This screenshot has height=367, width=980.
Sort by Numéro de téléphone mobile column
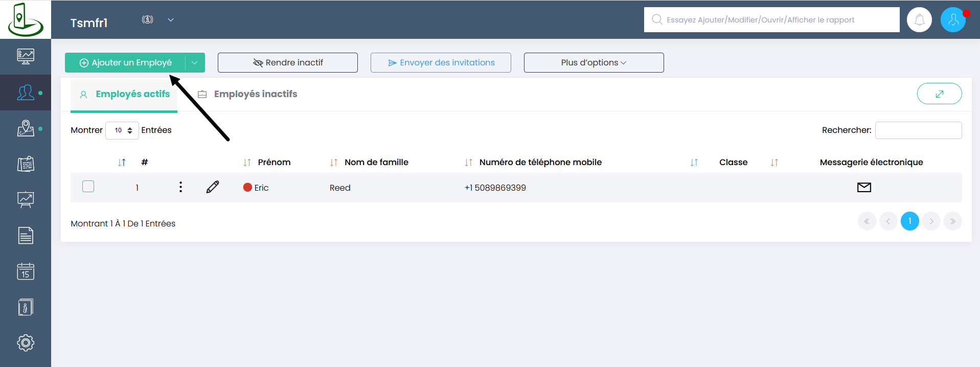pyautogui.click(x=540, y=162)
